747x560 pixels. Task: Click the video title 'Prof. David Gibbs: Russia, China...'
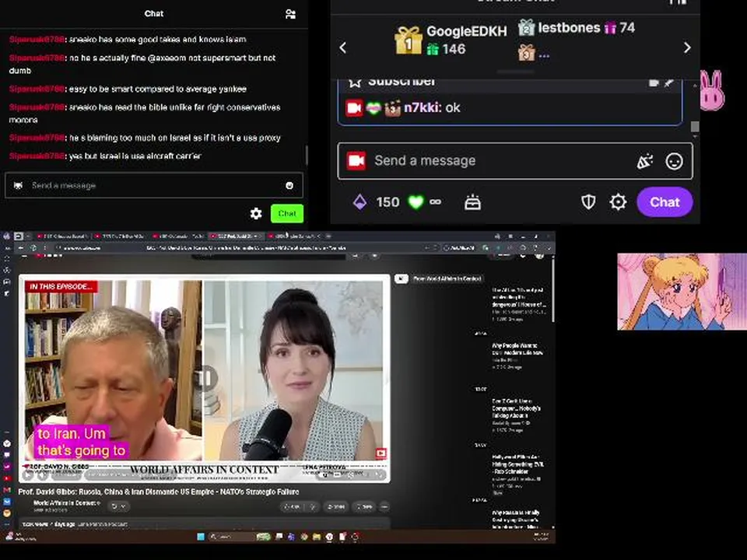[159, 492]
